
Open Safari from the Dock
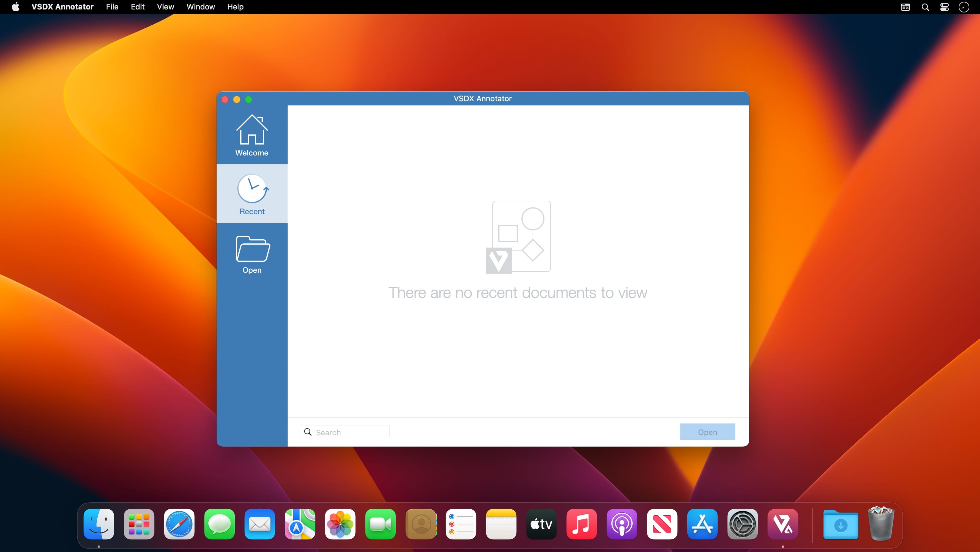tap(179, 524)
